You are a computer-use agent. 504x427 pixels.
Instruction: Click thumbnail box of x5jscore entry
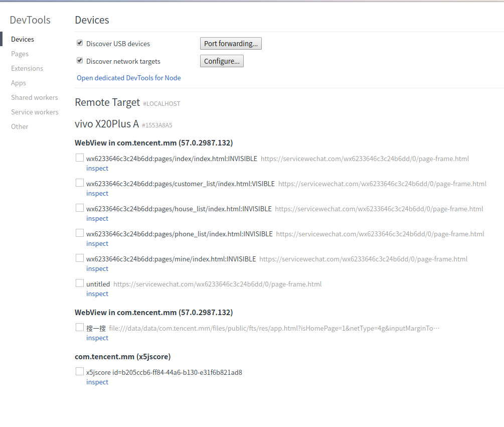pos(80,371)
